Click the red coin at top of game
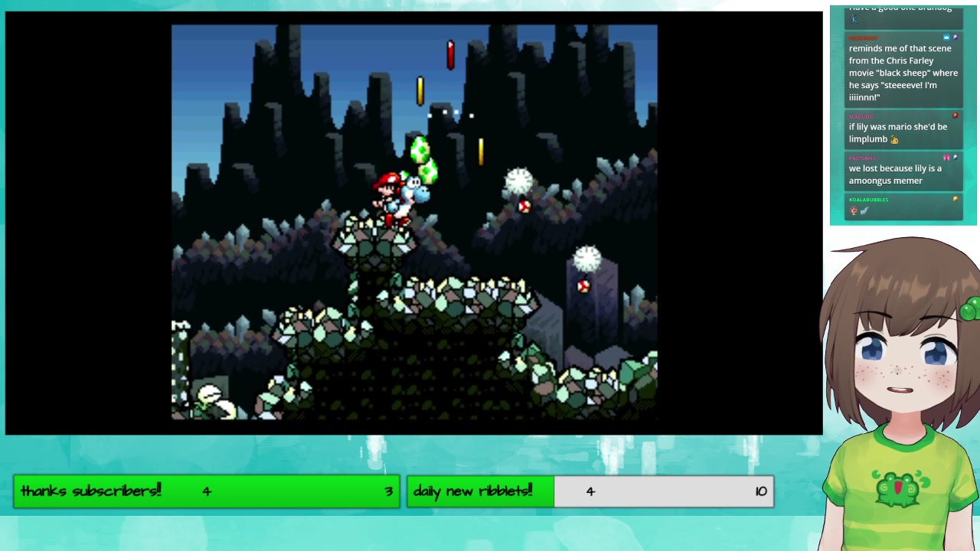The height and width of the screenshot is (551, 980). point(450,54)
